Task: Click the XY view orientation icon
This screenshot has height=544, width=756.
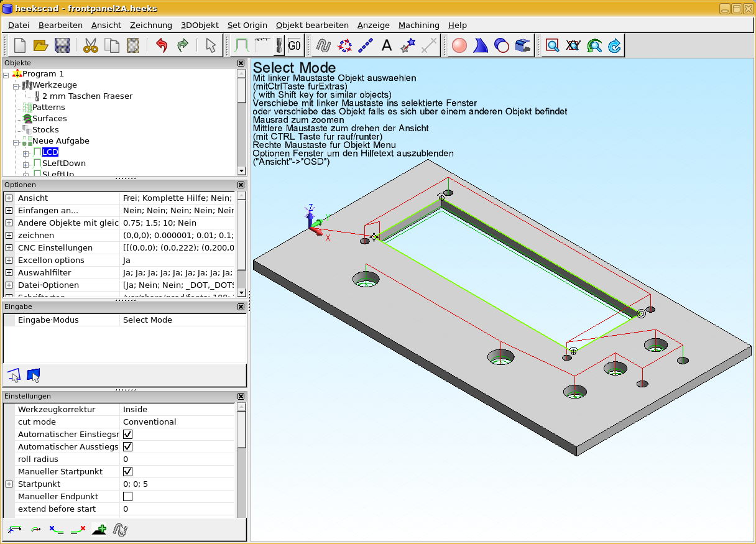Action: 573,45
